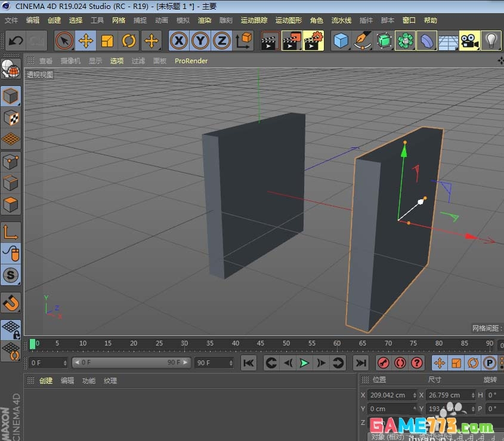The width and height of the screenshot is (504, 441).
Task: Toggle the Y axis lock
Action: pyautogui.click(x=201, y=41)
